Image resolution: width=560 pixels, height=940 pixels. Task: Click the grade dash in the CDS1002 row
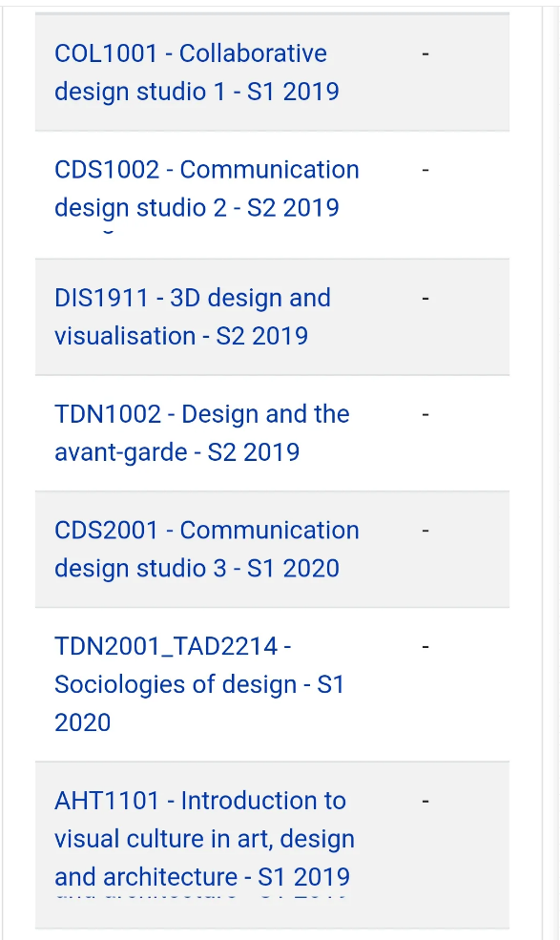coord(425,170)
